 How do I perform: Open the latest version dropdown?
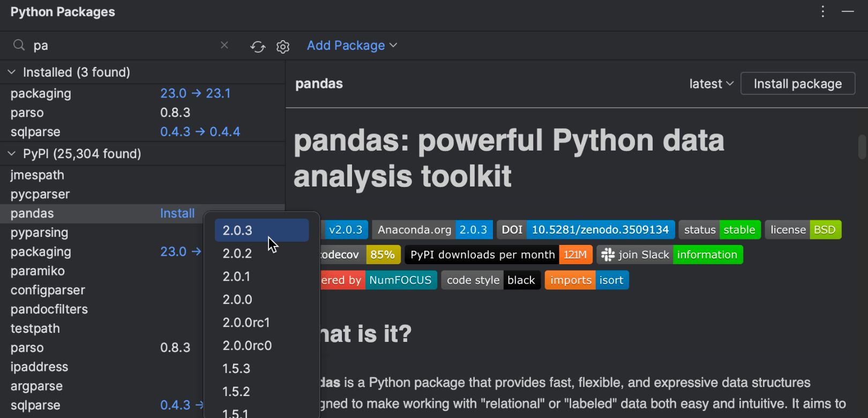pos(710,84)
